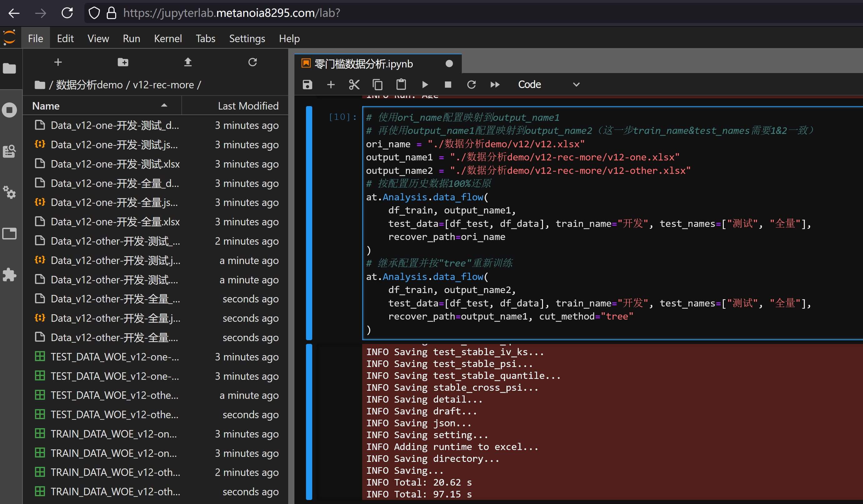Open the Kernel menu

(167, 38)
